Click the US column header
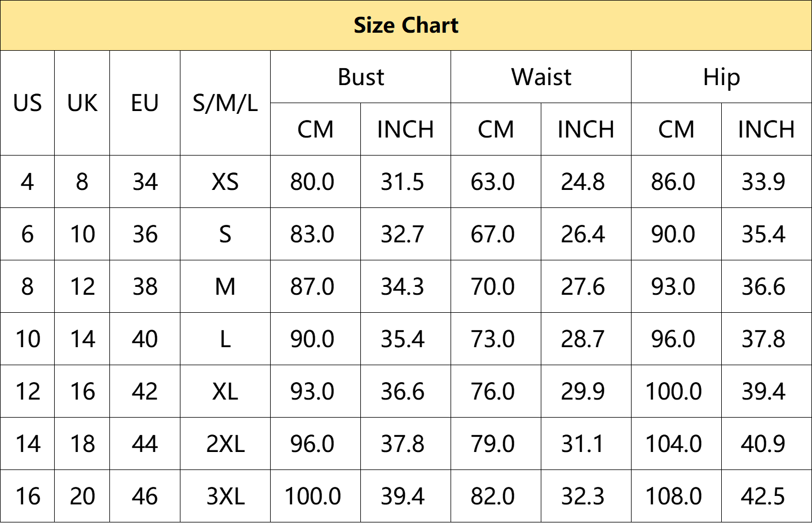Screen dimensions: 812x523 coord(27,103)
